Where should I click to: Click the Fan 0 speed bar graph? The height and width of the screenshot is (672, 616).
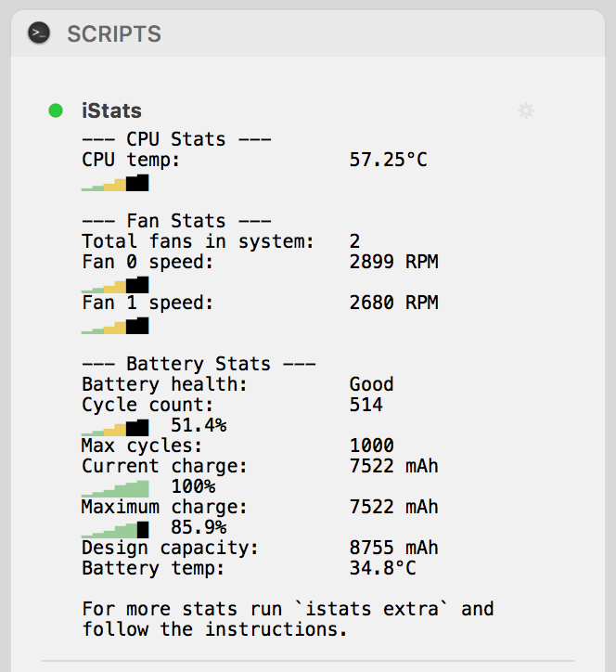[x=115, y=285]
